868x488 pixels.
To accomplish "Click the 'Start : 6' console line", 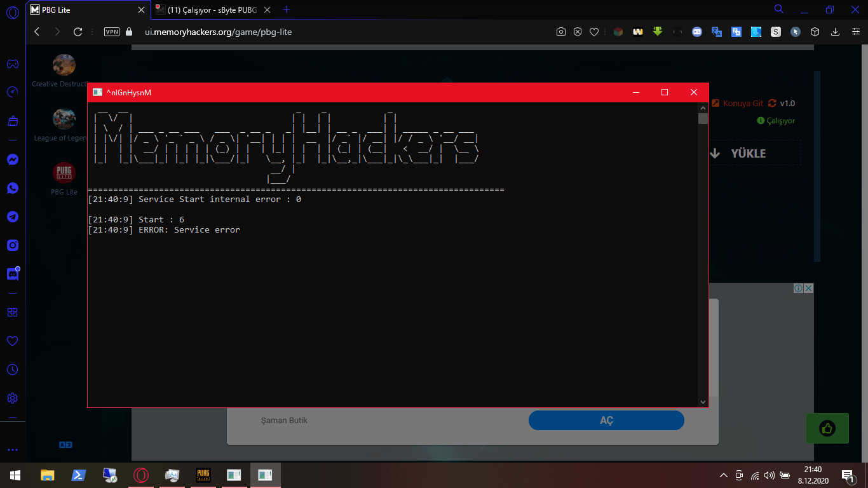I will (x=136, y=220).
